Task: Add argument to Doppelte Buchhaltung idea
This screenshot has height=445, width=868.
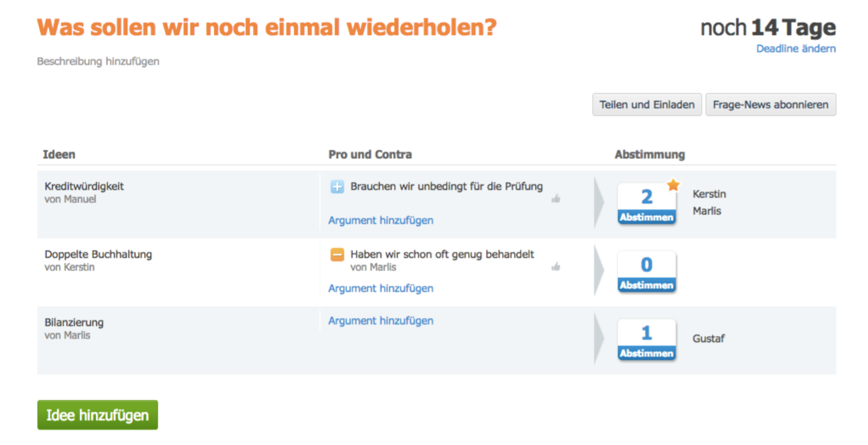Action: [381, 289]
